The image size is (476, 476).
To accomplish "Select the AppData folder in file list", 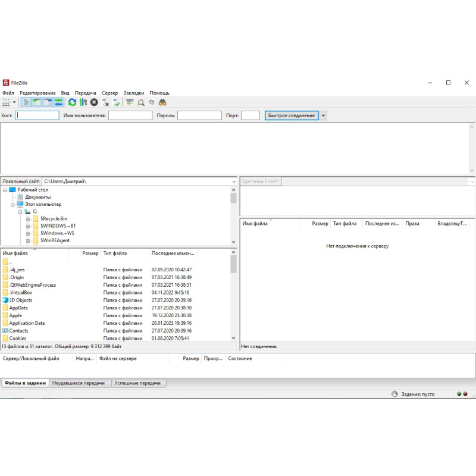I will (x=20, y=308).
